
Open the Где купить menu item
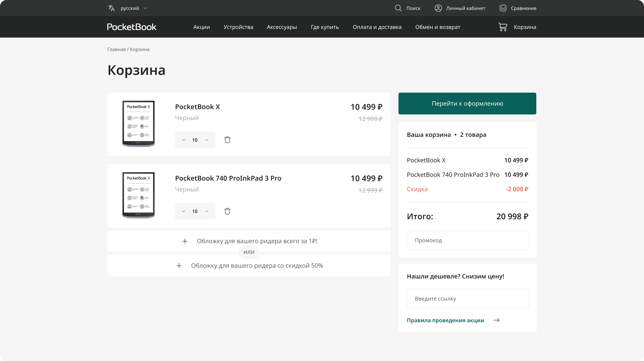pyautogui.click(x=325, y=27)
